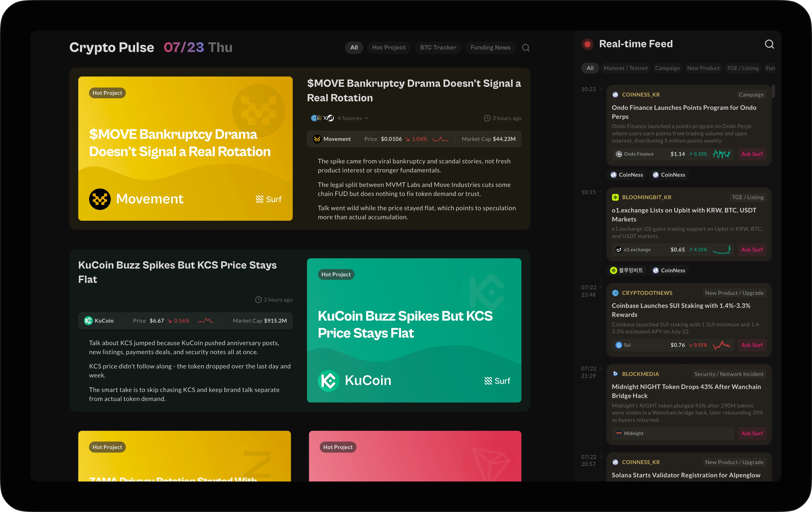Select the All filter in Crypto Pulse
This screenshot has height=512, width=812.
click(354, 48)
